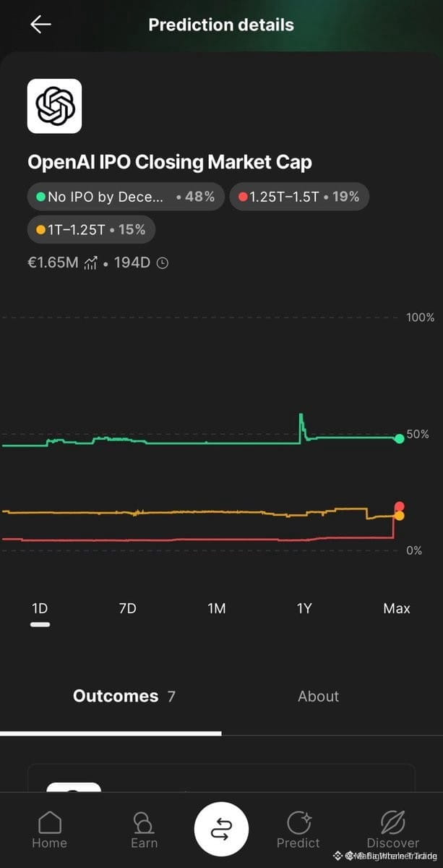Select the 1T–1.25T 15% outcome chip
The height and width of the screenshot is (868, 443).
click(91, 230)
